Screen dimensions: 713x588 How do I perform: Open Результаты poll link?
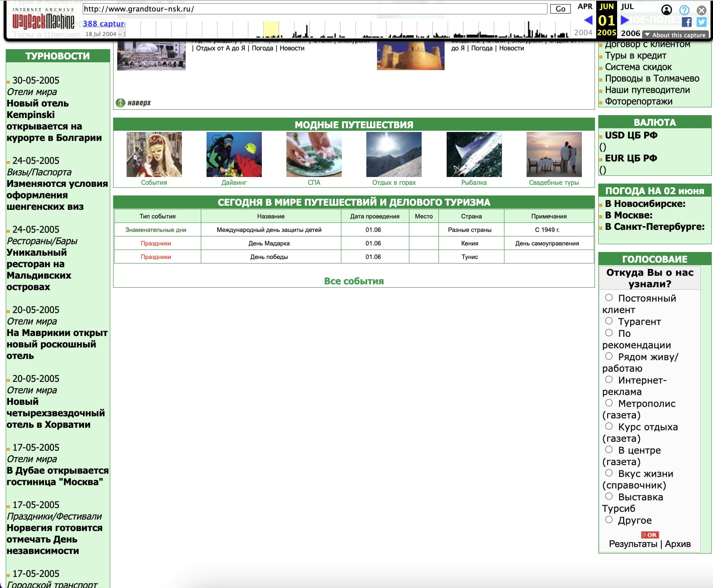(x=633, y=544)
